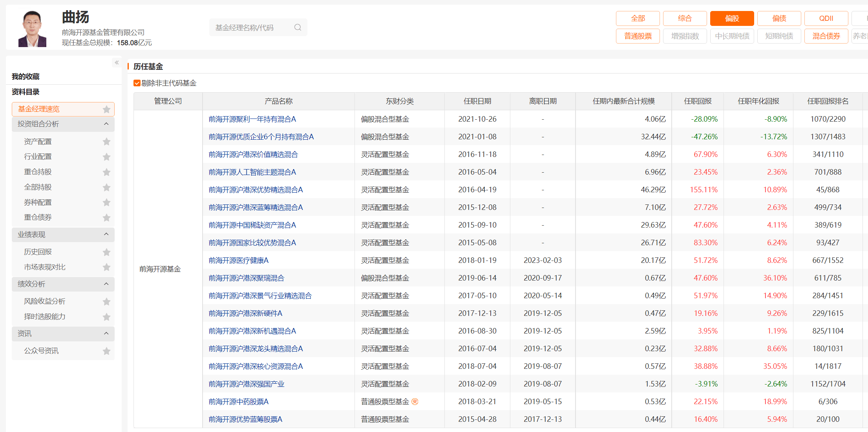Click the 46.29亿 fund size cell
868x432 pixels.
(x=653, y=190)
